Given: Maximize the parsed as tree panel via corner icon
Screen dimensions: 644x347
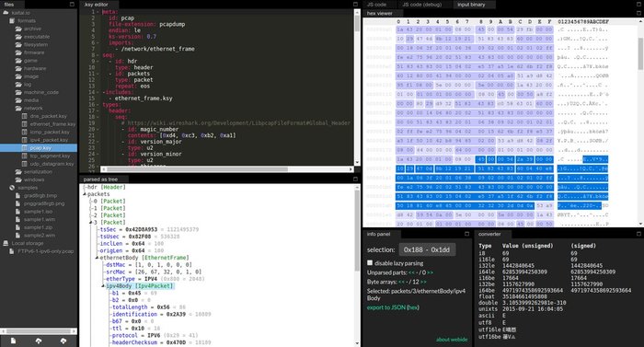Looking at the screenshot, I should click(356, 179).
